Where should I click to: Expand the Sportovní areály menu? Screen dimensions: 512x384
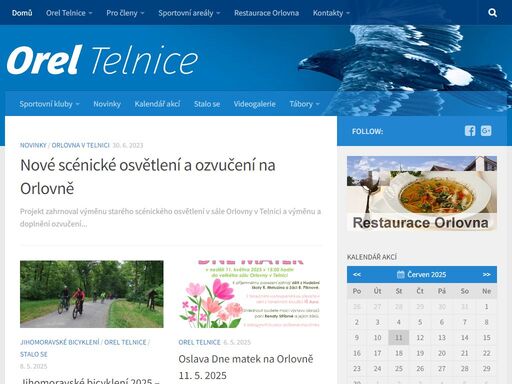189,13
